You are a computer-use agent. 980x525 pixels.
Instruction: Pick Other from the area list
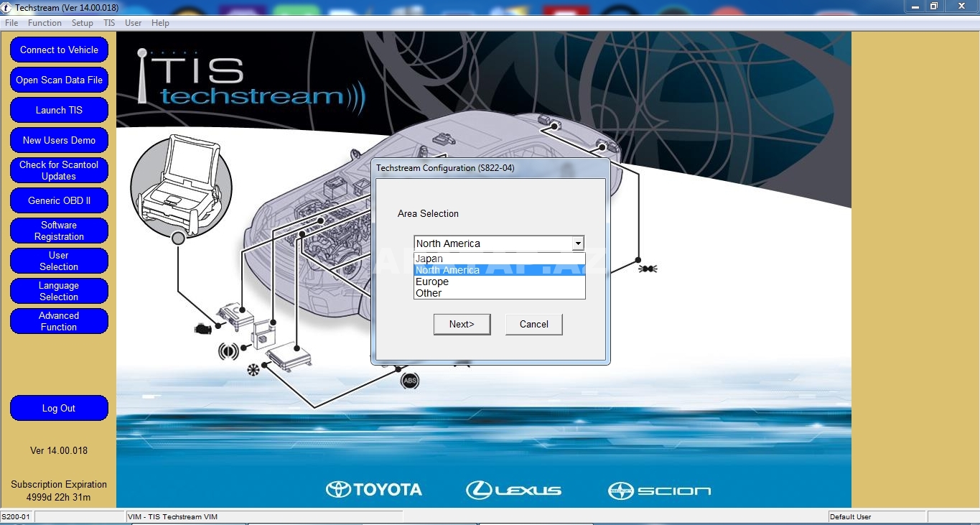500,293
